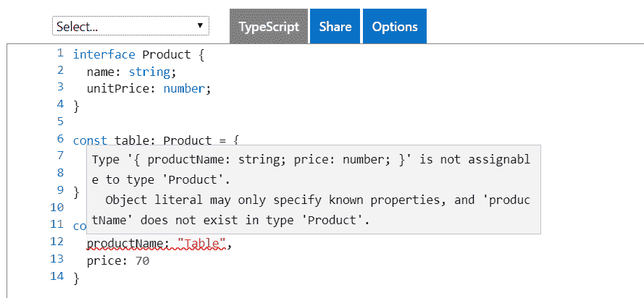Open the Options menu
The height and width of the screenshot is (298, 644).
(395, 27)
